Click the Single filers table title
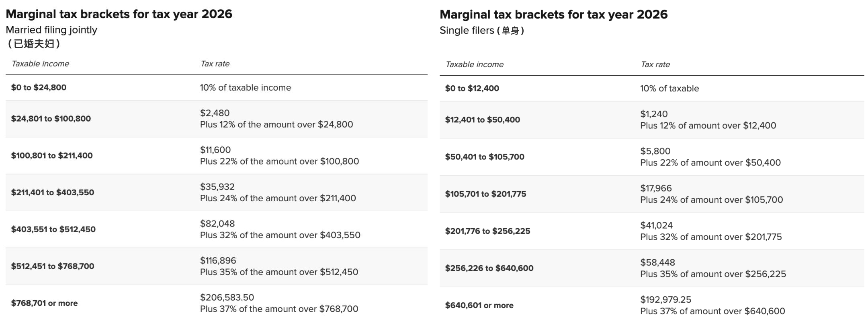 click(553, 14)
